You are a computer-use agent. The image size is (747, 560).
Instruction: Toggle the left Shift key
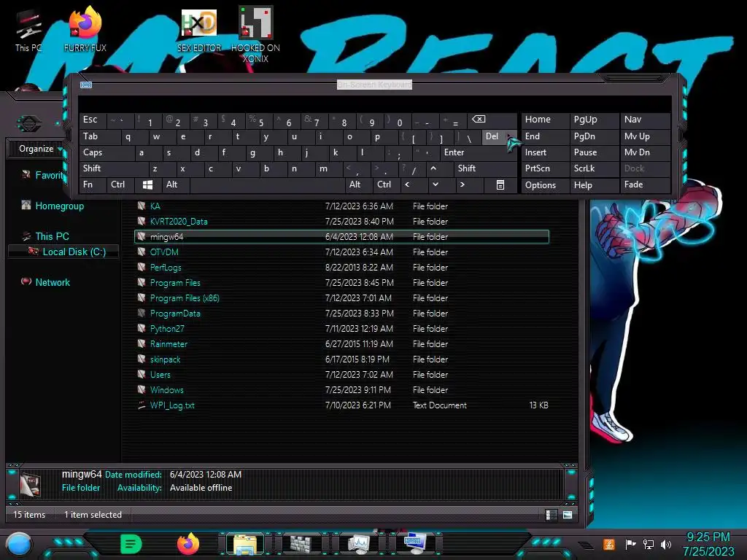tap(113, 168)
